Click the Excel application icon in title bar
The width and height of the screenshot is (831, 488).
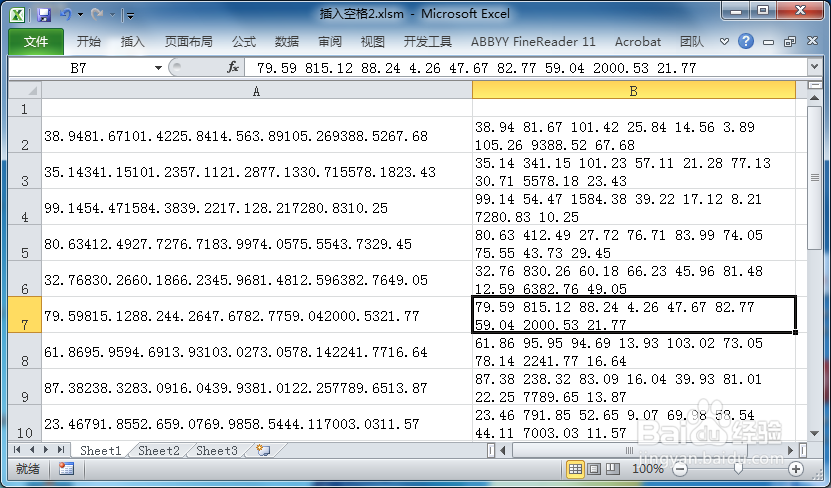(17, 14)
